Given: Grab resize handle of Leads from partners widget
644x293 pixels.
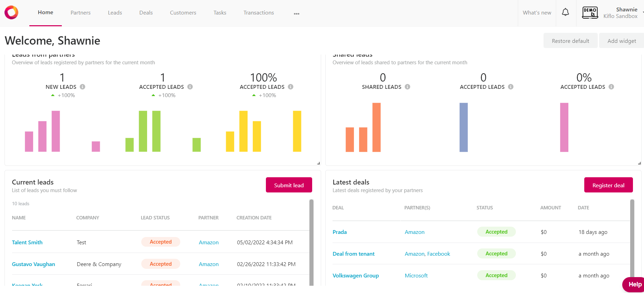Looking at the screenshot, I should 318,163.
